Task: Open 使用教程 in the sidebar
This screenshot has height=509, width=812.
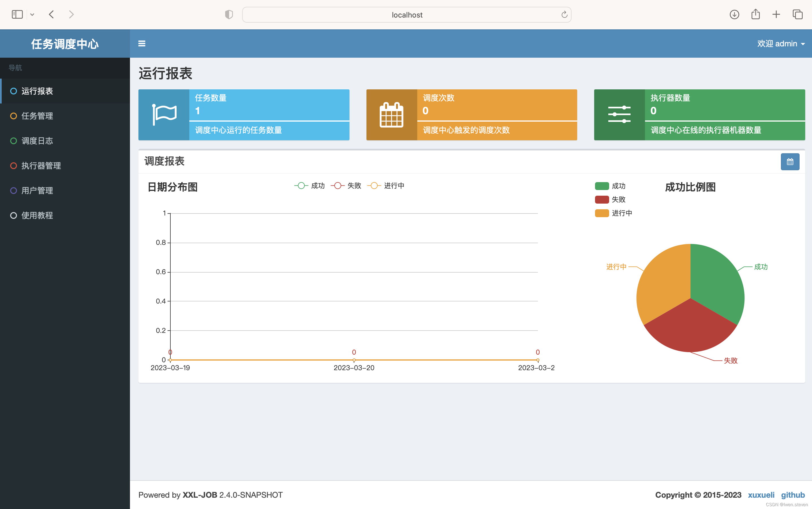Action: coord(65,215)
